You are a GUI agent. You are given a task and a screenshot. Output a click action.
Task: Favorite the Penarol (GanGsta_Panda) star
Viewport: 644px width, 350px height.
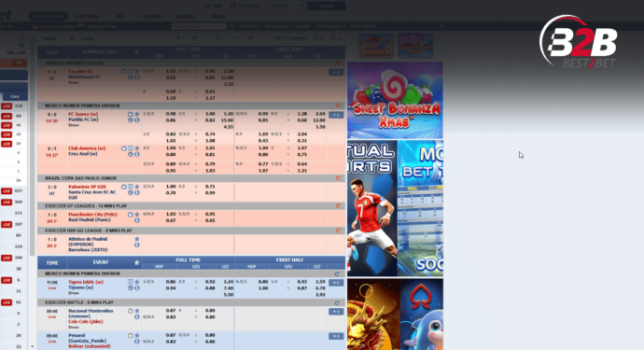point(137,336)
